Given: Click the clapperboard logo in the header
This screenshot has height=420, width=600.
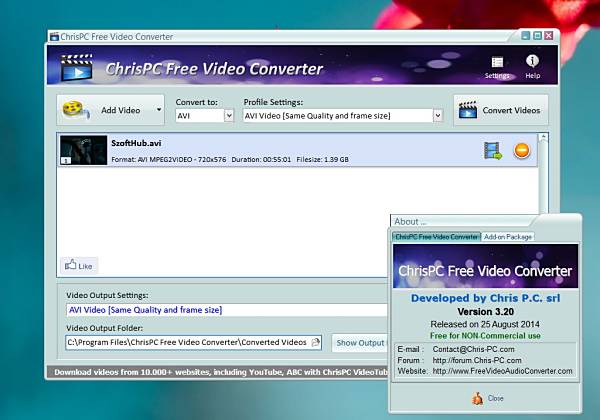Looking at the screenshot, I should [77, 67].
